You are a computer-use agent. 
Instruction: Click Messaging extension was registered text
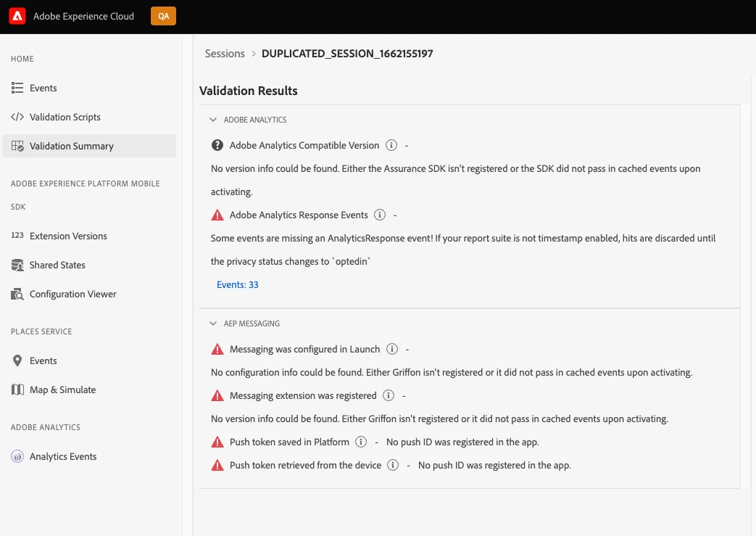click(303, 395)
